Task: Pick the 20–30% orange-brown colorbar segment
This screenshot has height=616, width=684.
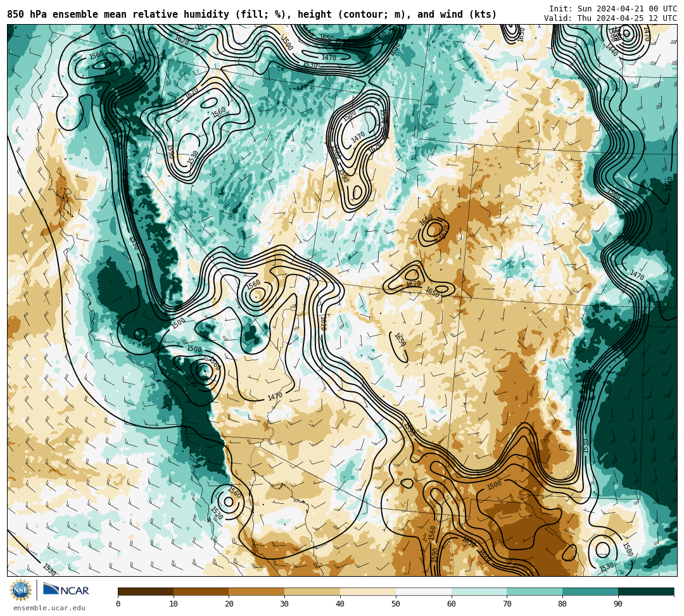Action: [x=257, y=591]
